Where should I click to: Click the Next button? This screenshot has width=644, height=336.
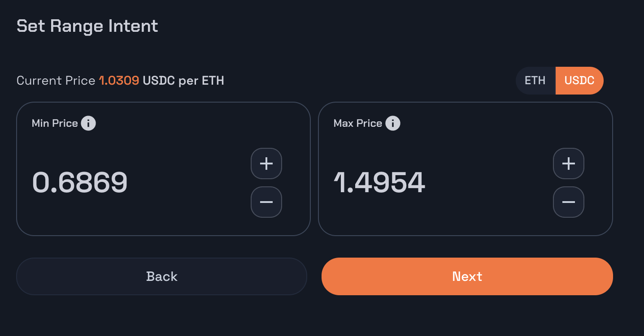click(x=467, y=276)
